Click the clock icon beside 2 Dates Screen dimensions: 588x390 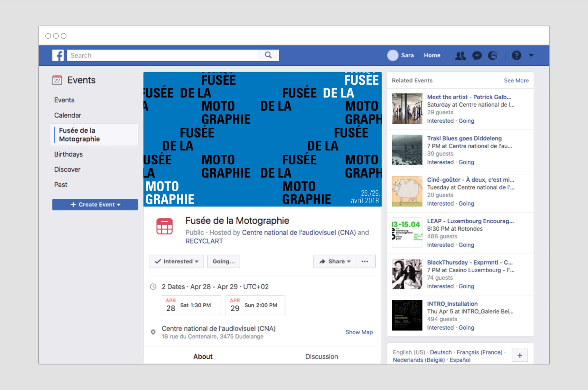153,287
